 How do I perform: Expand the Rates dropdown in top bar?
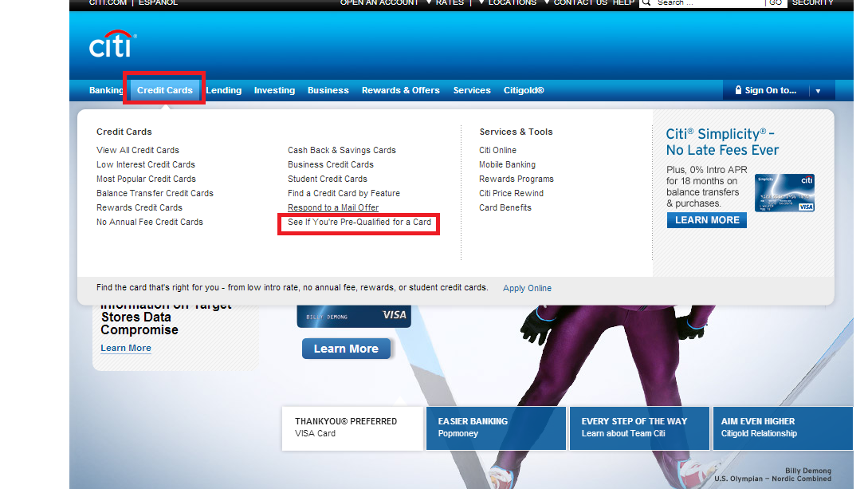click(x=429, y=2)
